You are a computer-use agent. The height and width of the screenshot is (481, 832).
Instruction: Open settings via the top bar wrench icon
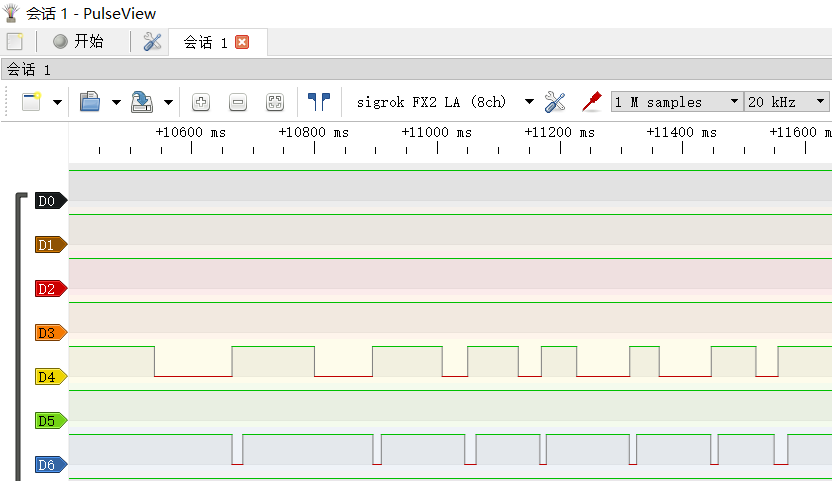152,41
